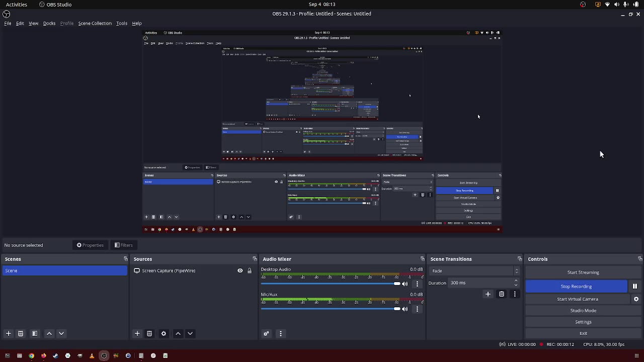644x362 pixels.
Task: Remove selected scene using trash icon
Action: [21, 333]
